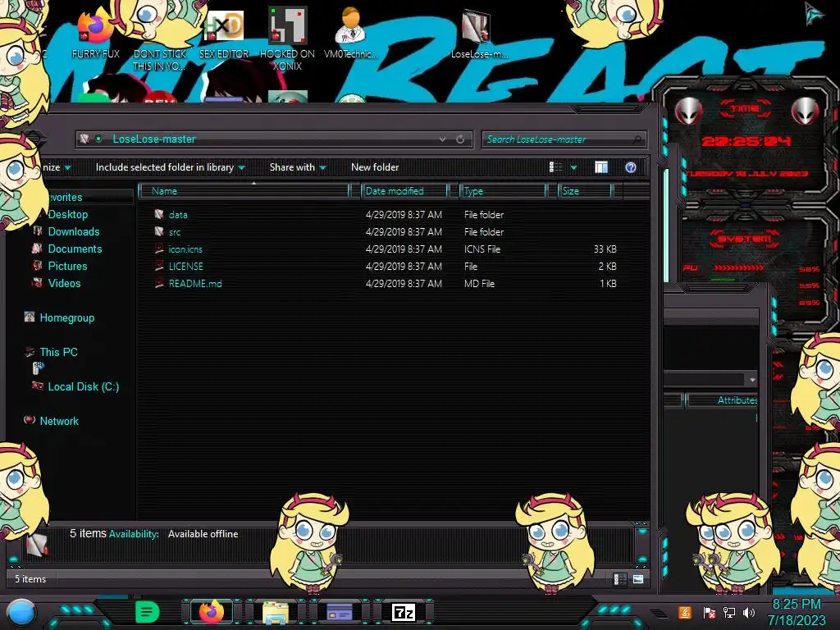Toggle the preview pane icon
The image size is (840, 630).
tap(601, 167)
